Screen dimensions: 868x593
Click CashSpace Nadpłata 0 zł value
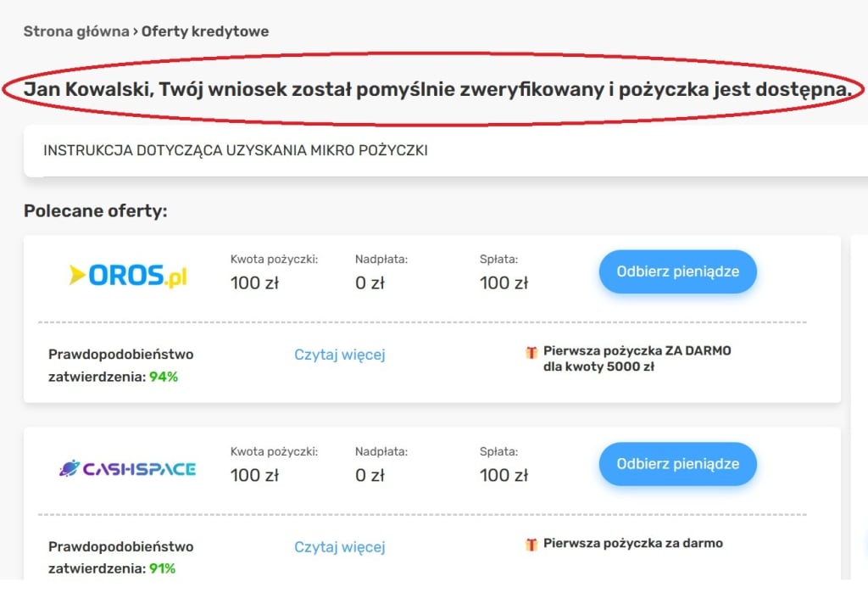coord(370,475)
